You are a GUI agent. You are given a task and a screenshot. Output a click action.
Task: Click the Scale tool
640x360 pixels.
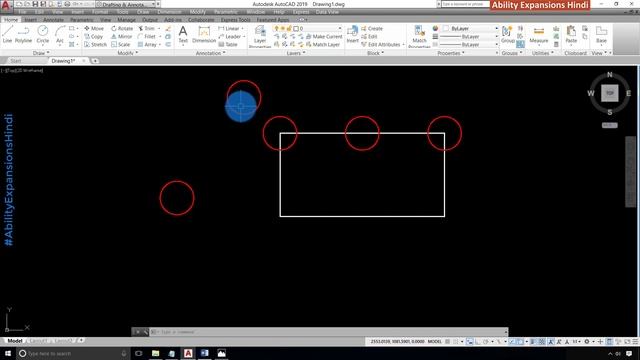click(120, 44)
